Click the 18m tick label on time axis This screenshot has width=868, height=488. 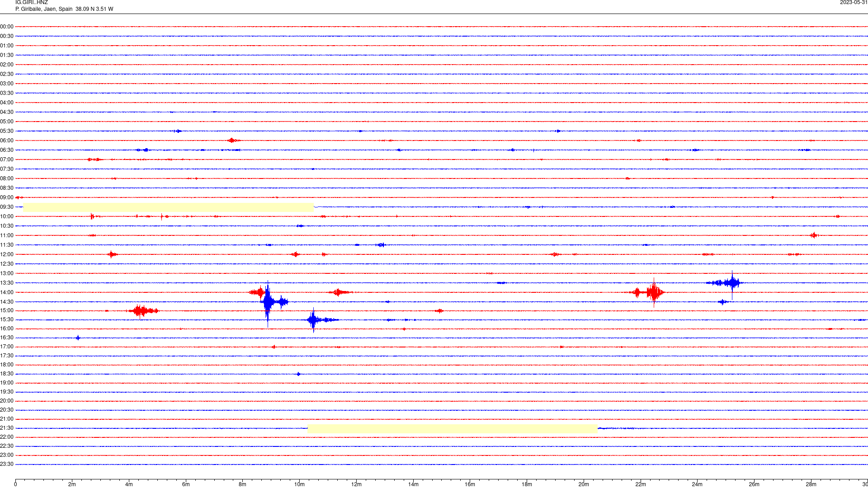[x=527, y=484]
